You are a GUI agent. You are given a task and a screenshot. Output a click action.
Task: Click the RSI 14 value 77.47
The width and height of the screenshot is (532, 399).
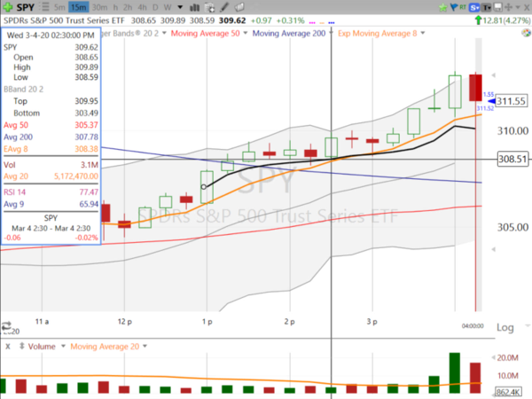pos(89,192)
